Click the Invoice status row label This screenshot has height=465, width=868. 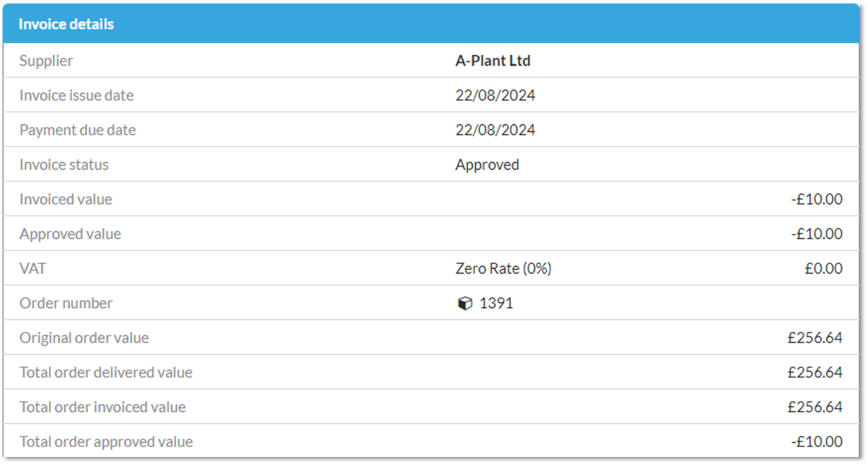(x=64, y=165)
